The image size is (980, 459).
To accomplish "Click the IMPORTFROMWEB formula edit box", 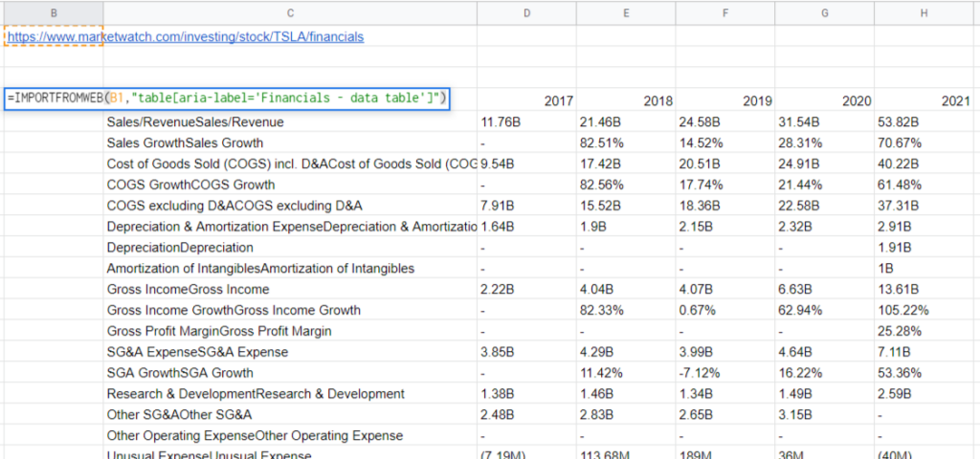I will coord(227,98).
